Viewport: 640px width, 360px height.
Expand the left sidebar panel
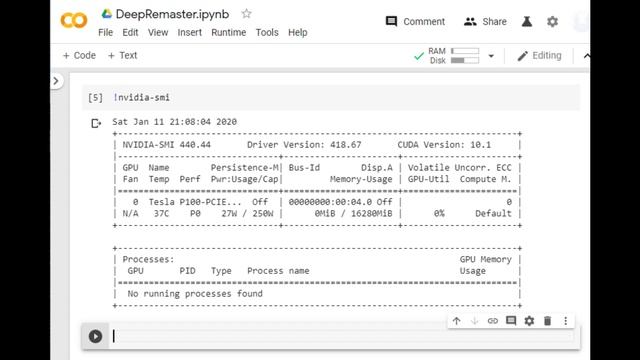pos(56,81)
